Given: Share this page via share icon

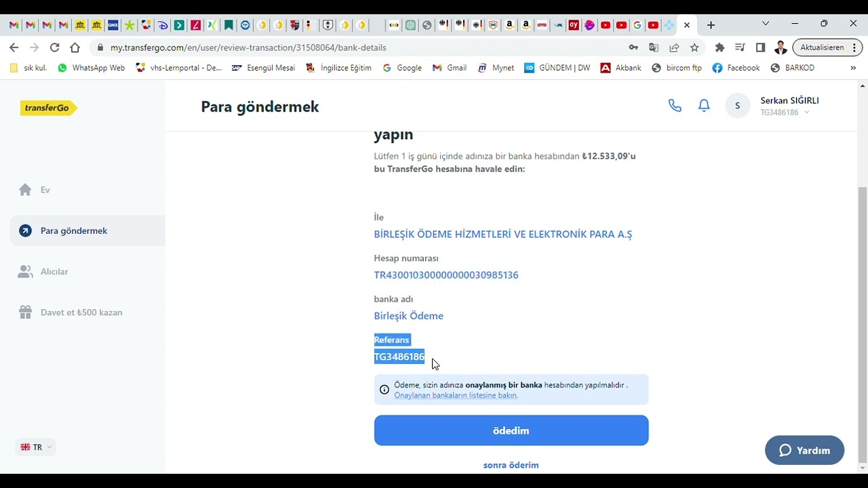Looking at the screenshot, I should 674,47.
